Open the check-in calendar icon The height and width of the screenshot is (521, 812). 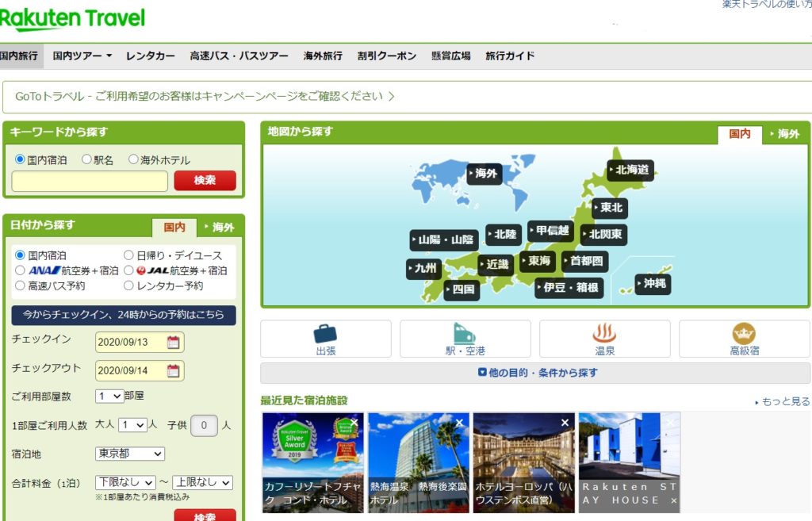coord(174,343)
